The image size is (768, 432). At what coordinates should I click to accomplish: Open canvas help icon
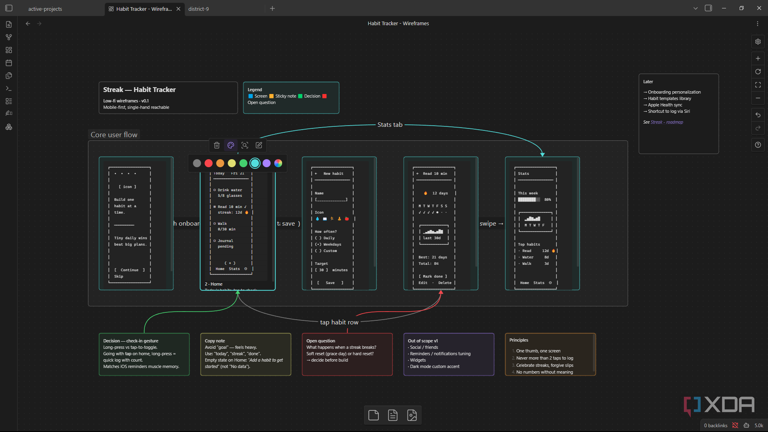click(x=758, y=145)
